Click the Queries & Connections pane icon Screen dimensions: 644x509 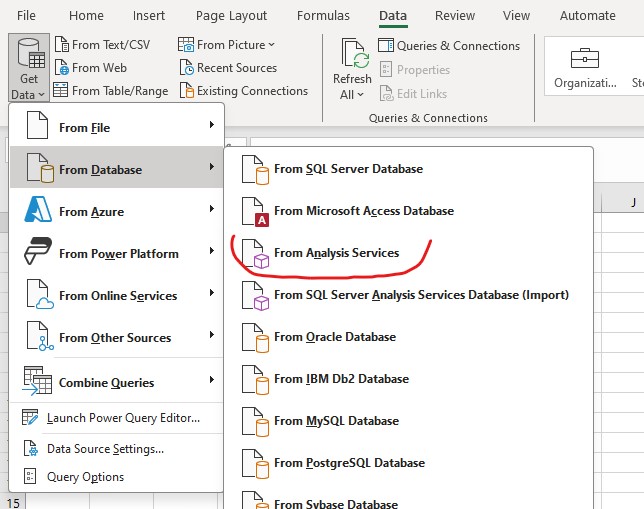point(386,45)
